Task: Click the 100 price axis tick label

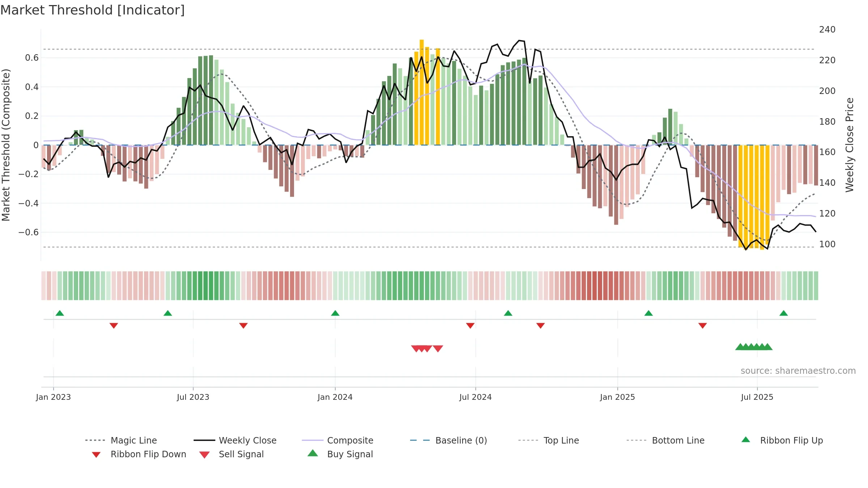Action: [827, 244]
